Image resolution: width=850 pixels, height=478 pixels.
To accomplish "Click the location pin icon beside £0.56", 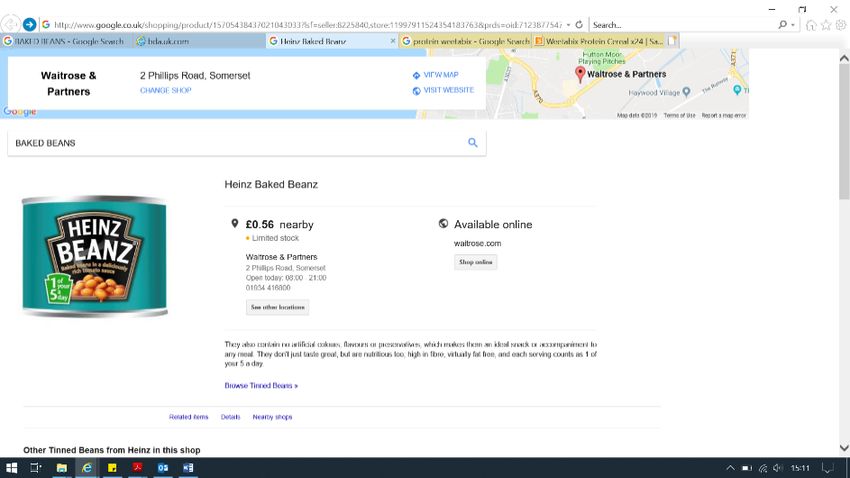I will coord(235,223).
